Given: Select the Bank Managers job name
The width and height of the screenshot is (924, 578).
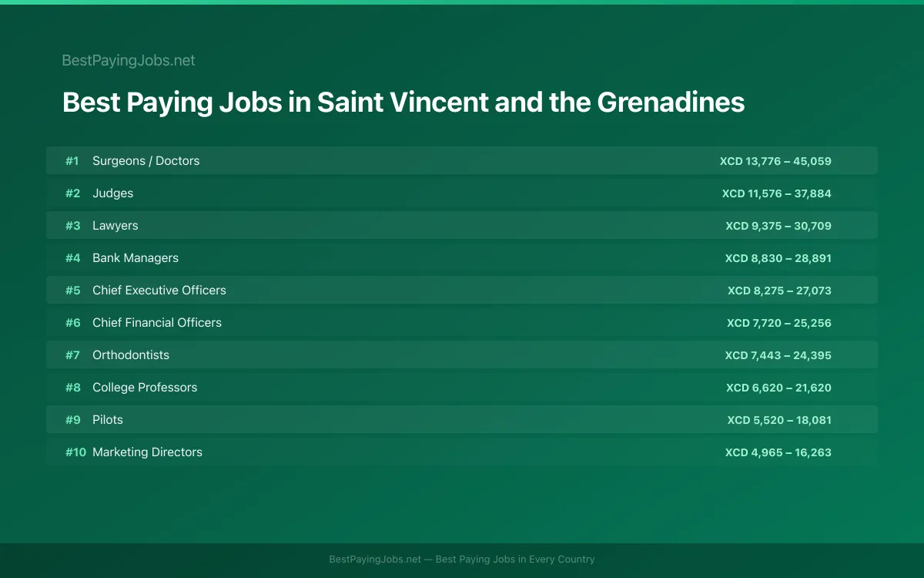Looking at the screenshot, I should pos(136,258).
